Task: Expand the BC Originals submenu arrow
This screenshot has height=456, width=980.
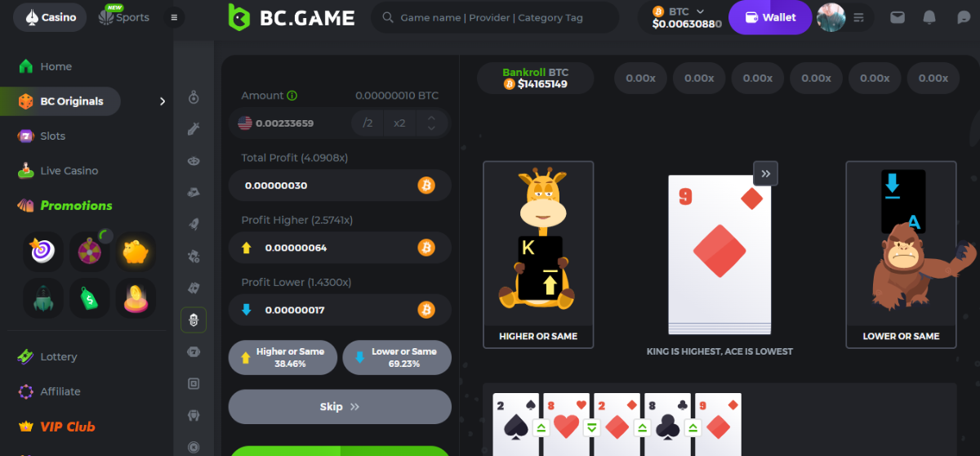Action: pos(162,101)
